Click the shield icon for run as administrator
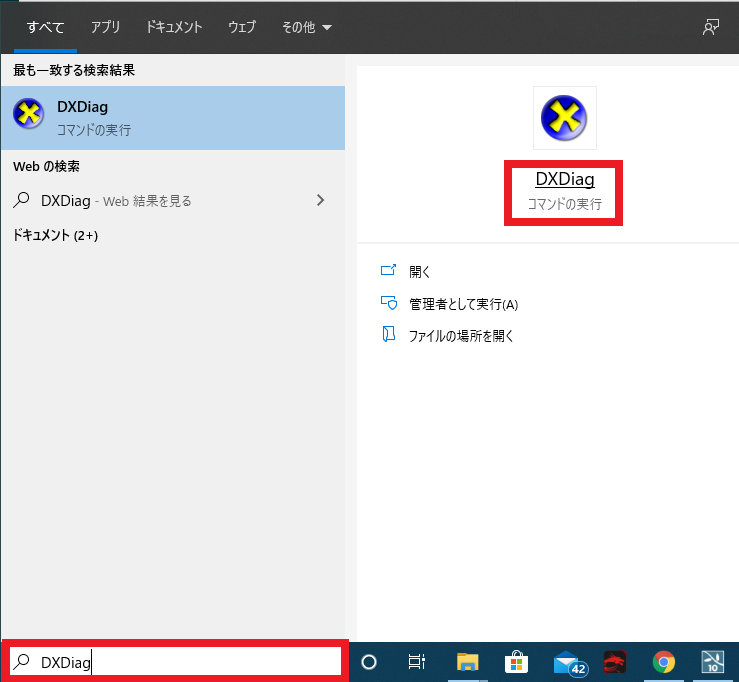 [x=389, y=303]
